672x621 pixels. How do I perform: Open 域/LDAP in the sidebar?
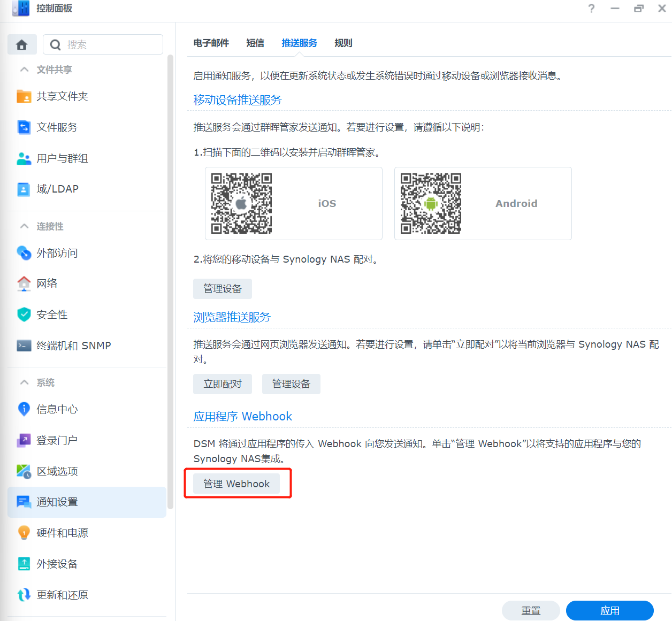point(87,189)
